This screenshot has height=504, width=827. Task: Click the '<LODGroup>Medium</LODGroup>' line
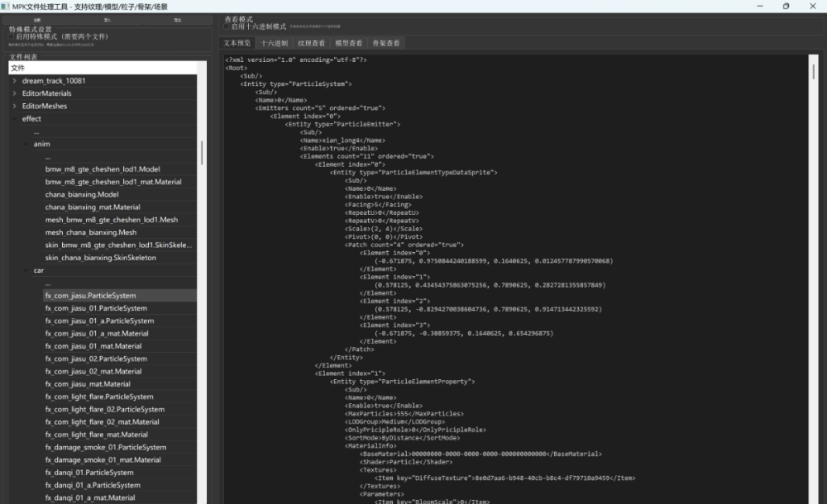click(x=394, y=421)
